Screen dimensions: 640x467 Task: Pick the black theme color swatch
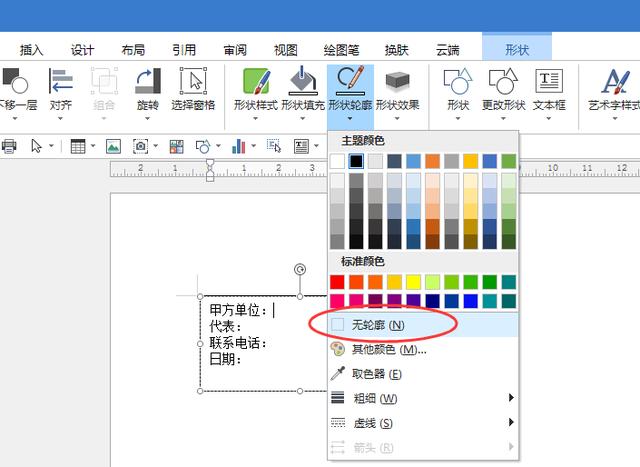click(x=356, y=161)
